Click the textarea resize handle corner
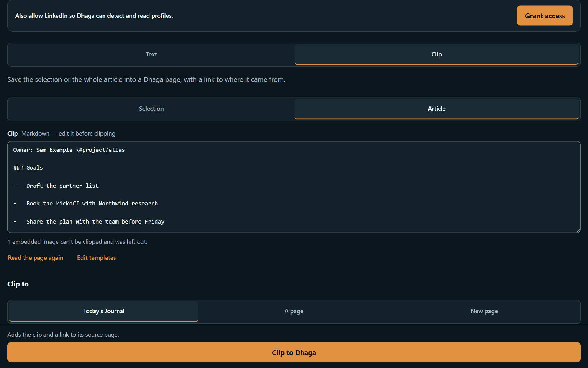Viewport: 588px width, 368px height. (578, 230)
